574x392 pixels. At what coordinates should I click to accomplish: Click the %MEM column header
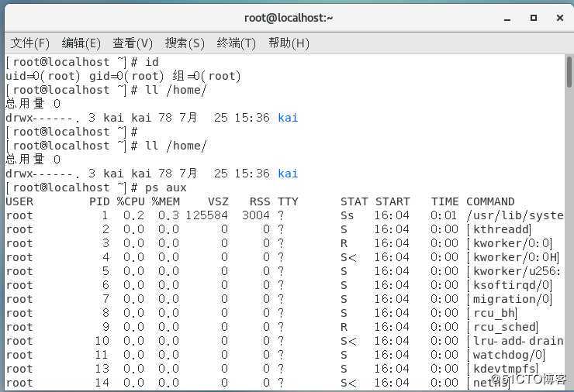point(166,201)
